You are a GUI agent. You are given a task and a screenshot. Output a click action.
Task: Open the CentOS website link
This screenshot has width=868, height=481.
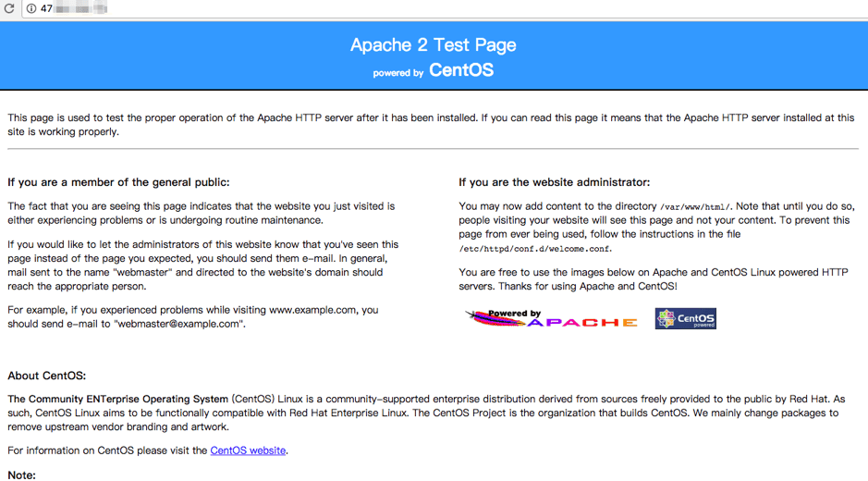click(248, 450)
